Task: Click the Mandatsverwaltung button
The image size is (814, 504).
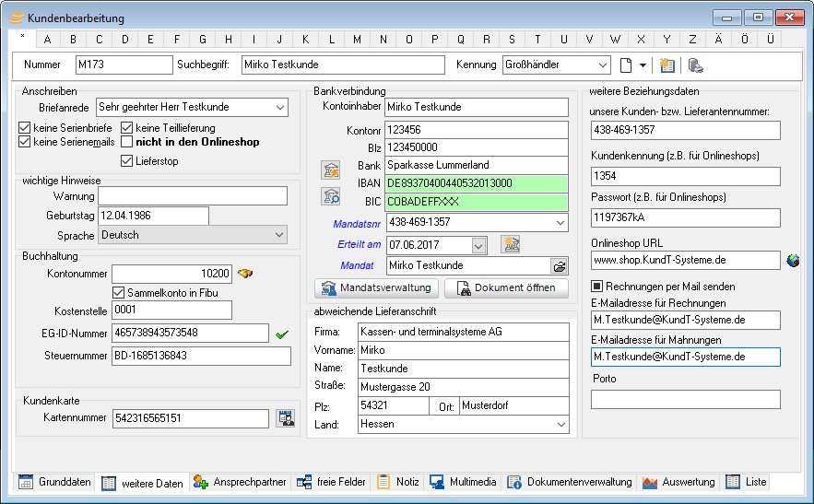Action: [x=376, y=288]
